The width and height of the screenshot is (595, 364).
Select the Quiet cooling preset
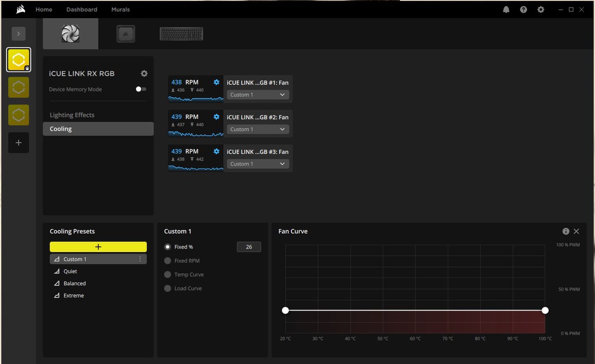click(70, 271)
